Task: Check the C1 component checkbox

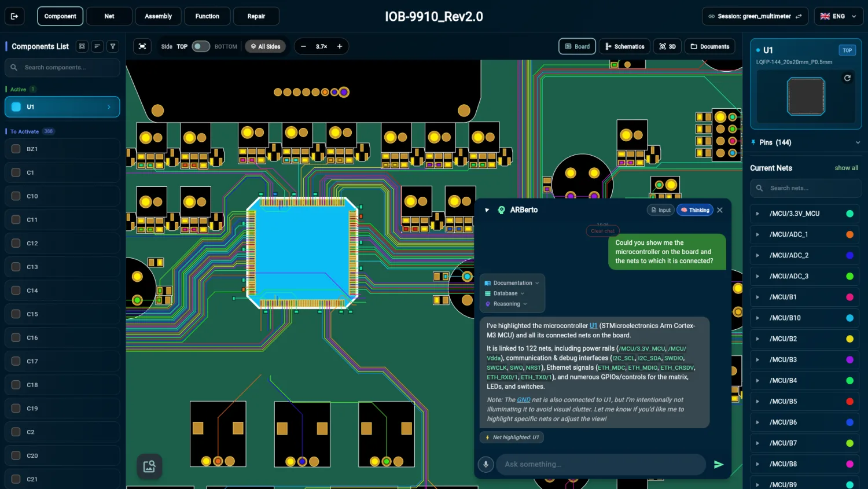Action: (x=16, y=172)
